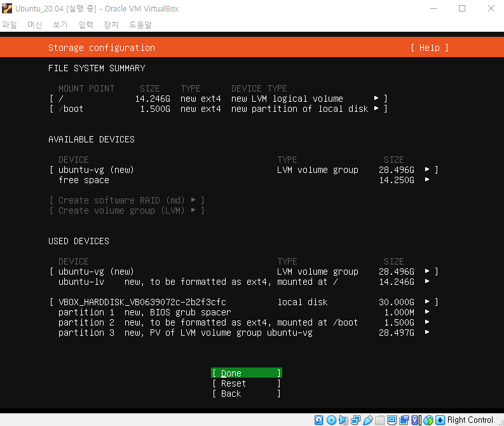Go to previous screen with Back
The width and height of the screenshot is (504, 426).
(x=247, y=394)
